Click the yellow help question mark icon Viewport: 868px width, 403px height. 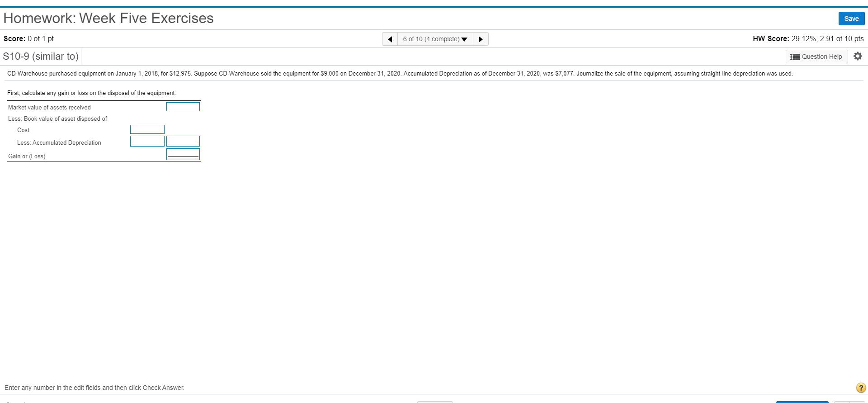pyautogui.click(x=861, y=388)
